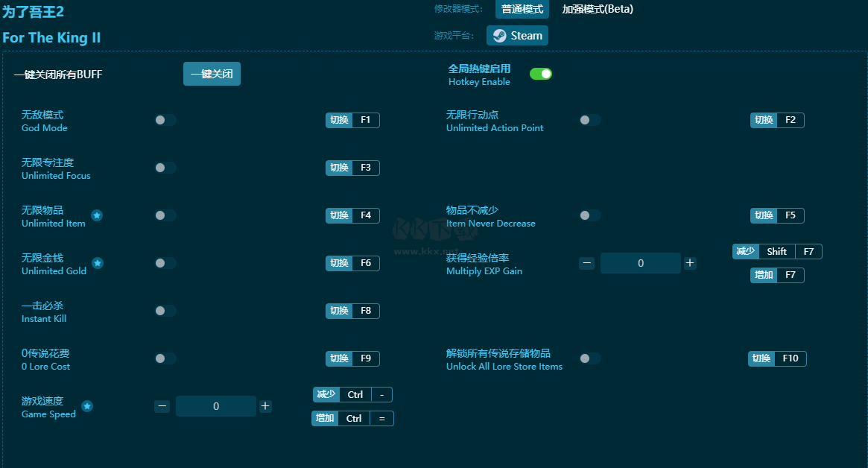Turn on Unlimited Item toggle
This screenshot has width=868, height=468.
[x=165, y=215]
